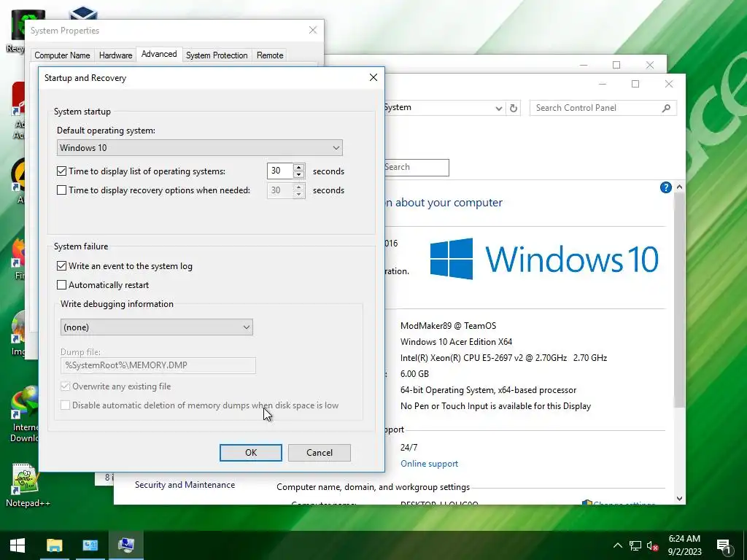The height and width of the screenshot is (560, 747).
Task: Switch to the Computer Name tab
Action: (62, 55)
